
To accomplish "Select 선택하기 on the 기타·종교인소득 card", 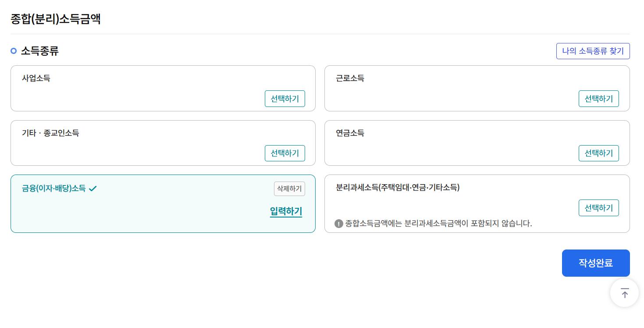I will coord(285,153).
